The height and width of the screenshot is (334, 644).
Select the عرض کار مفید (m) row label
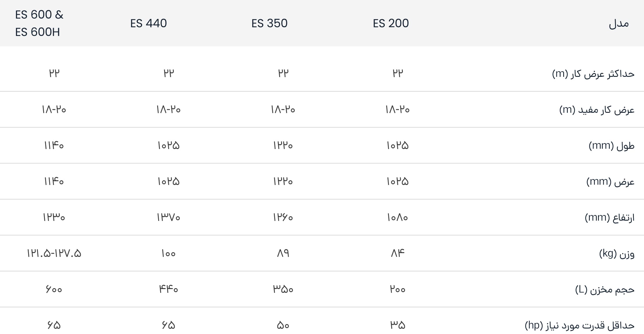click(x=597, y=110)
